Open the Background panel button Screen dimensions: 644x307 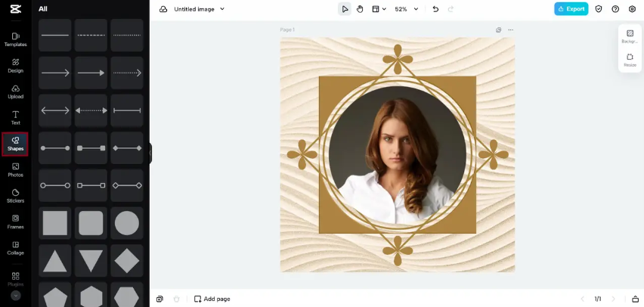(630, 36)
